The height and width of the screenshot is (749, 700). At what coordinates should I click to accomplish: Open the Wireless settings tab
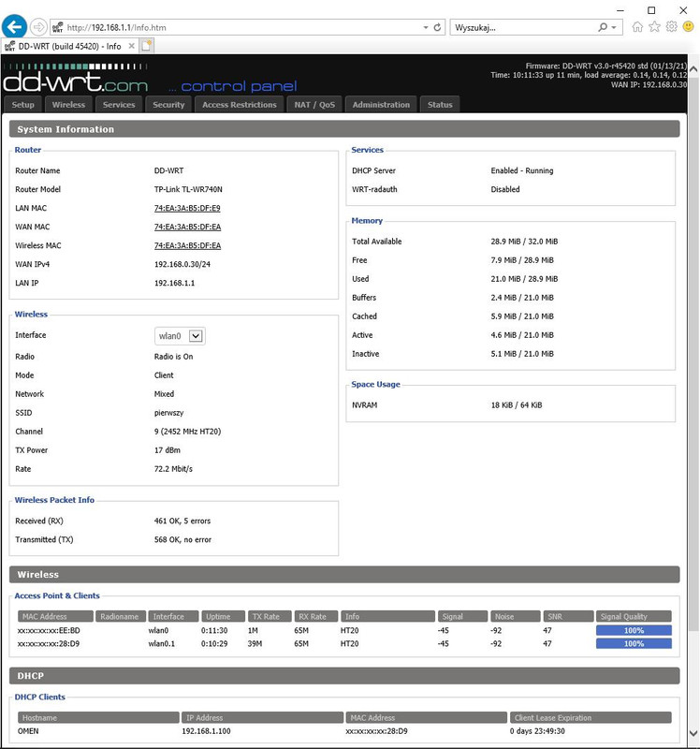point(68,105)
